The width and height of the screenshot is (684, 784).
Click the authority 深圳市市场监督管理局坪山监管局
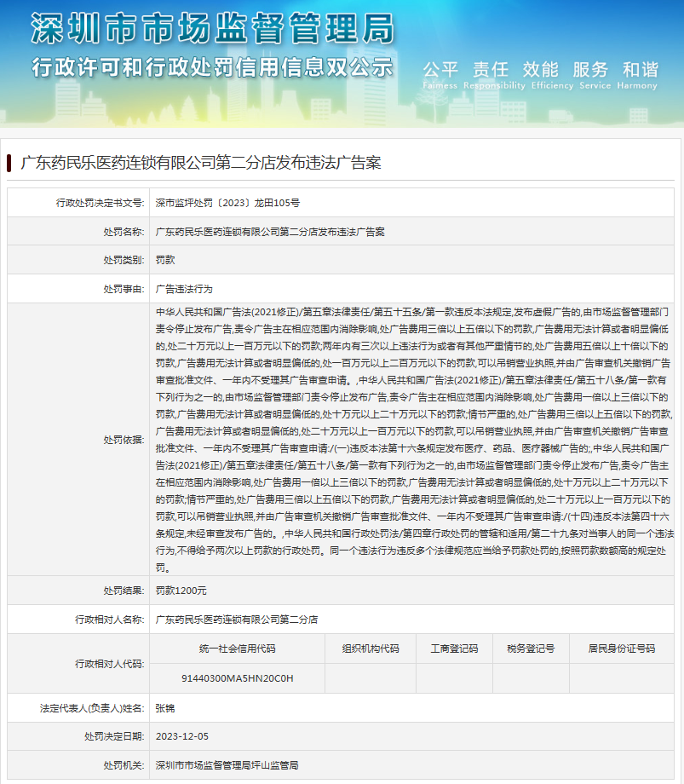(227, 765)
